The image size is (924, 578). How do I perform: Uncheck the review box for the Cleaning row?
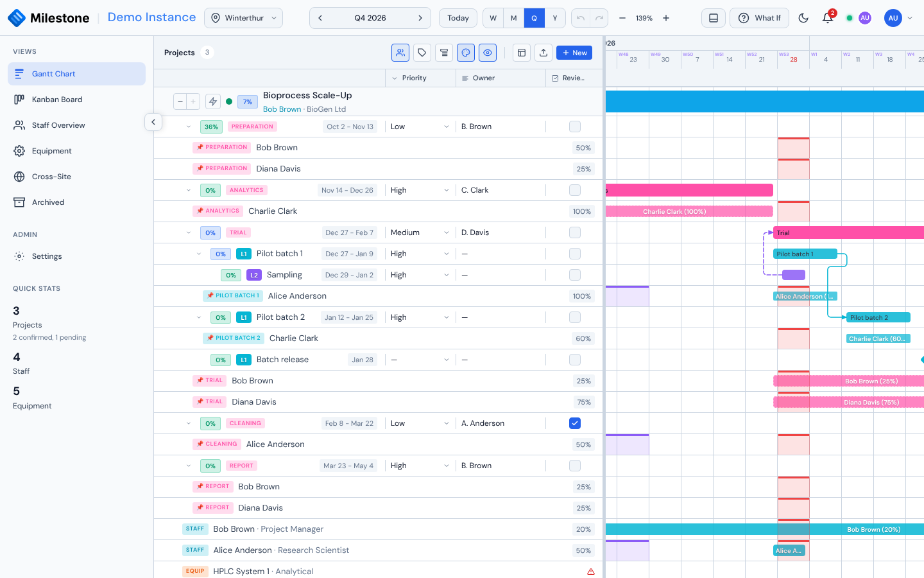coord(575,423)
